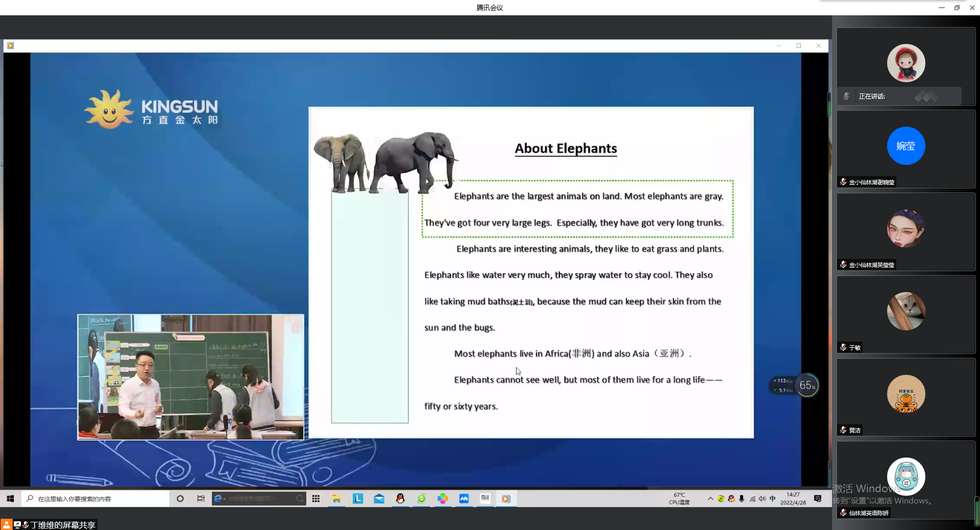Viewport: 980px width, 530px height.
Task: Click the Cortana circle icon on the taskbar
Action: (180, 498)
